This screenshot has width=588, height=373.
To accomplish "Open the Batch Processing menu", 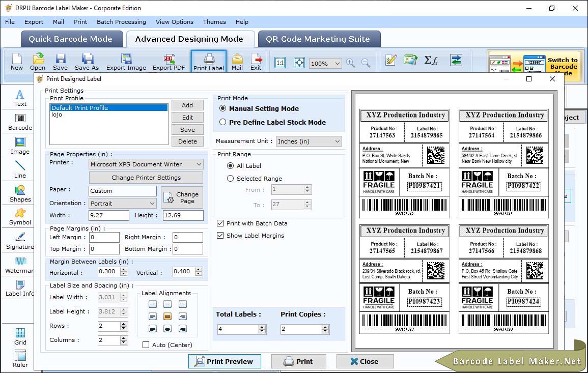I will [x=121, y=22].
